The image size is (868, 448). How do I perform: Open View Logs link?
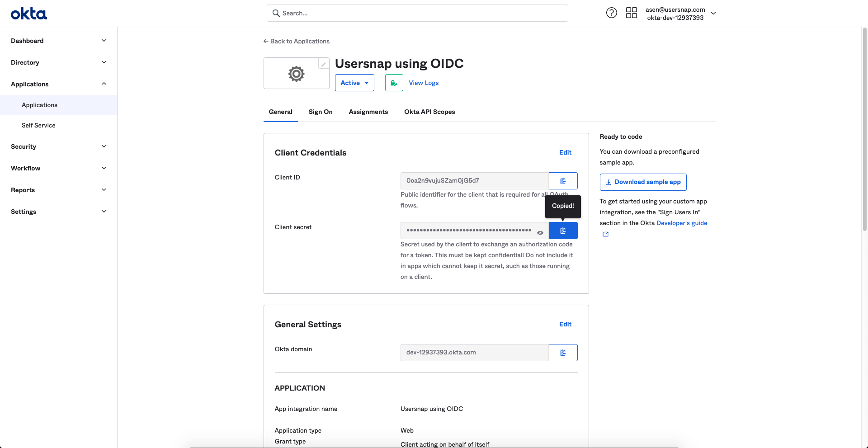point(424,83)
